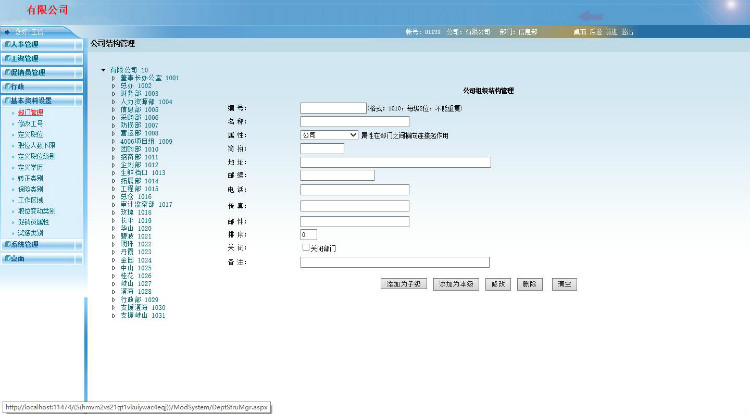The image size is (750, 414).
Task: Open the 系统管理 sidebar menu
Action: [x=42, y=244]
